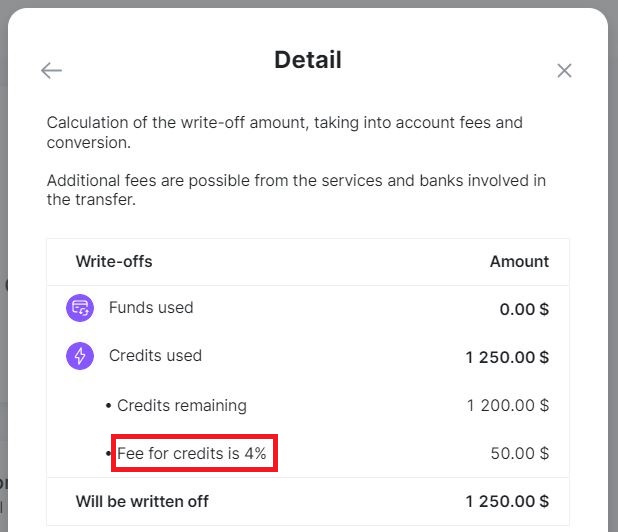Select the Funds used label
The height and width of the screenshot is (532, 618).
pos(151,308)
